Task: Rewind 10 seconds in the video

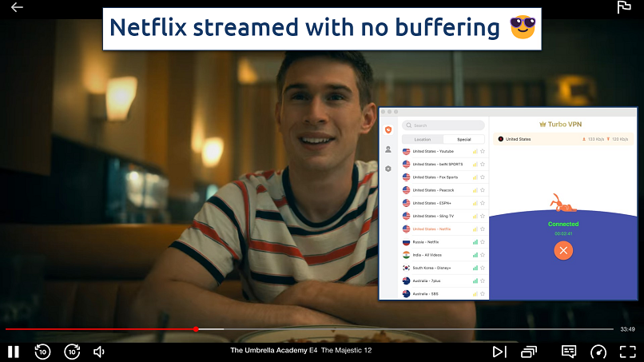Action: pyautogui.click(x=42, y=352)
